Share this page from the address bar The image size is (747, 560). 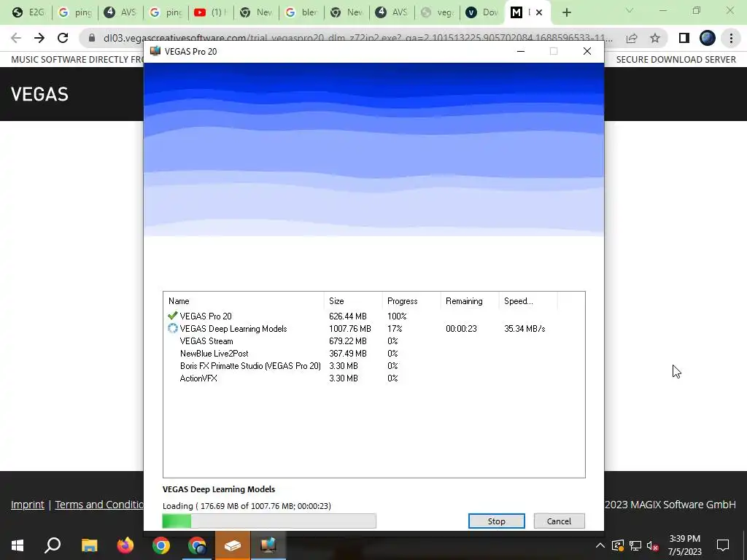(x=632, y=38)
